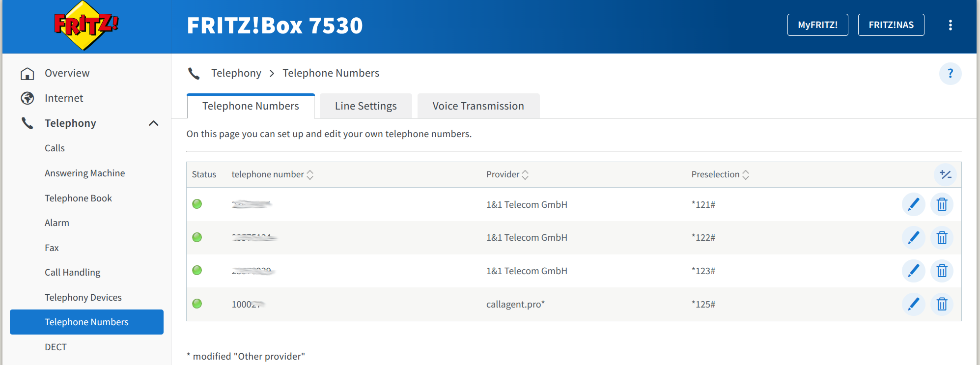Click the Telephone Numbers breadcrumb text

coord(331,73)
